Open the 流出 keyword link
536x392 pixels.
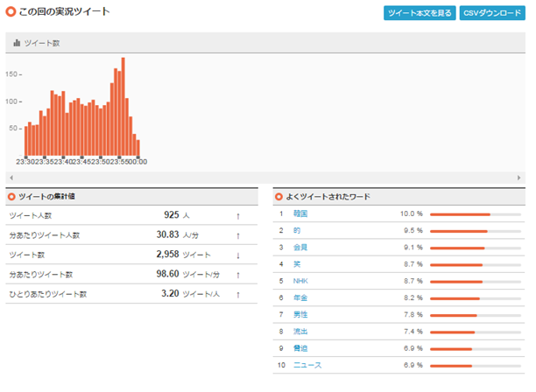coord(300,332)
